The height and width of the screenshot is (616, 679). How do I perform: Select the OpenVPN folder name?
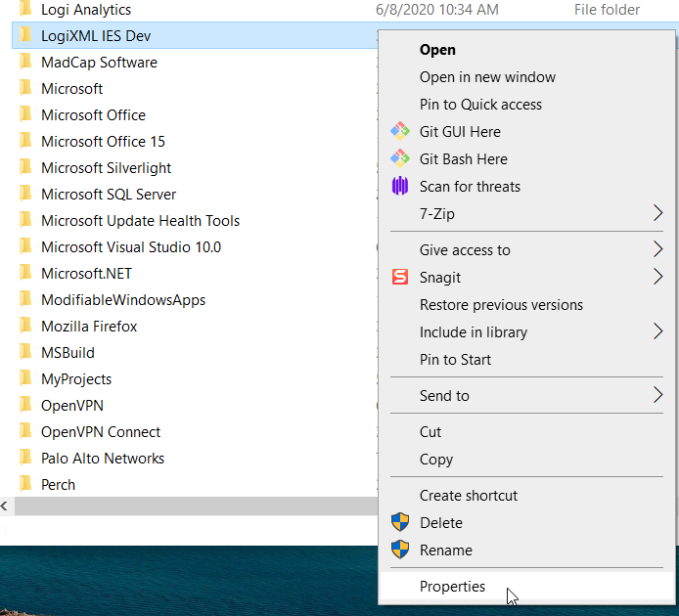pyautogui.click(x=72, y=406)
